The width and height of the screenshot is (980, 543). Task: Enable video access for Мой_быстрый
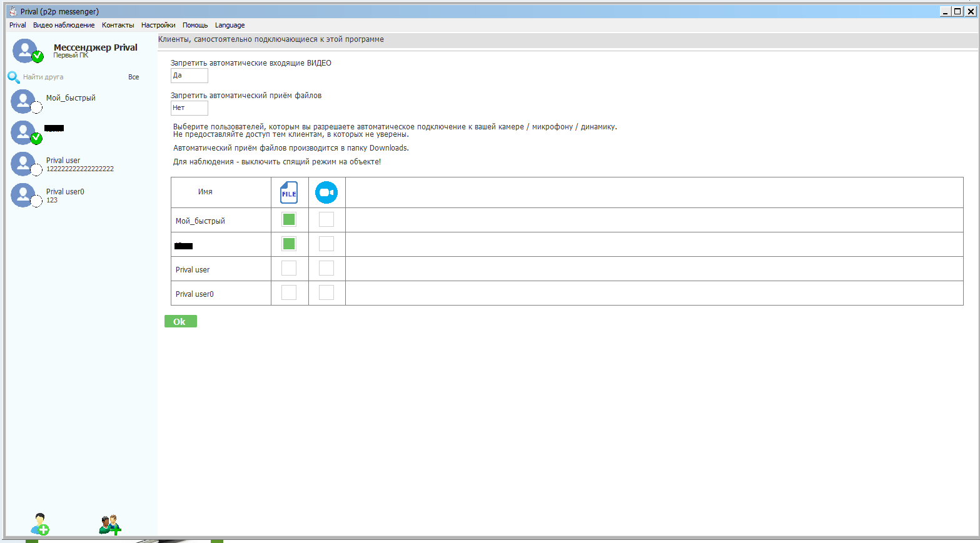click(x=326, y=219)
